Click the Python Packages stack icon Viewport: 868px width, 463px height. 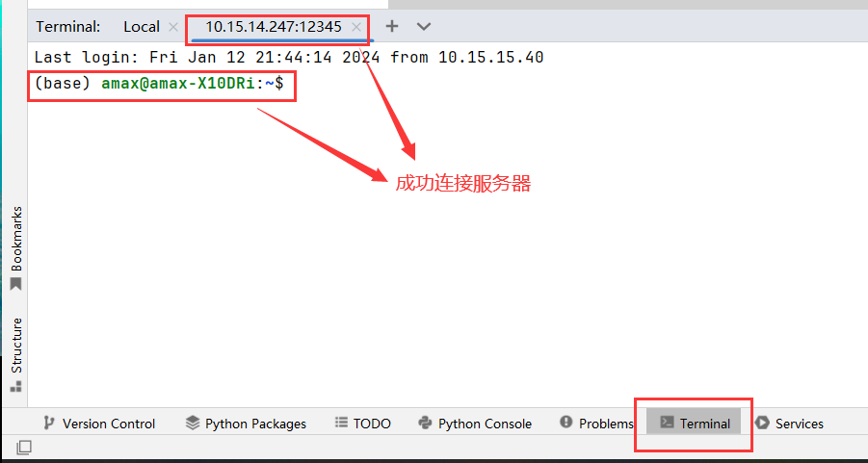[193, 424]
